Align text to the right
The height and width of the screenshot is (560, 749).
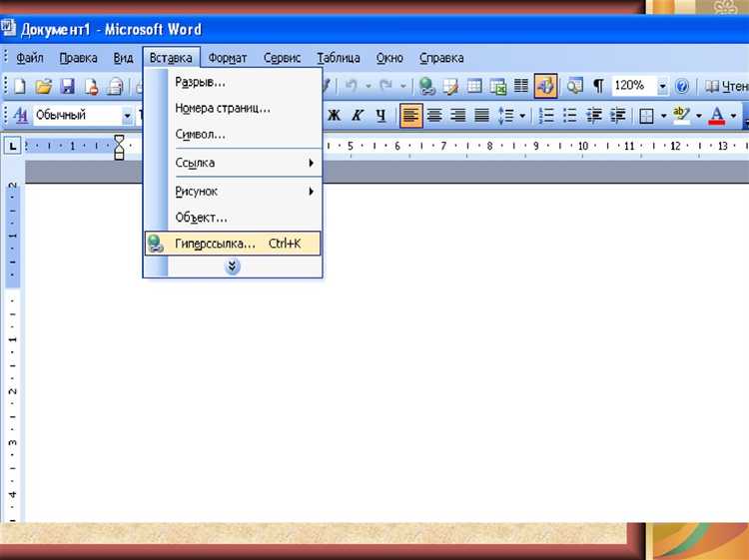457,115
